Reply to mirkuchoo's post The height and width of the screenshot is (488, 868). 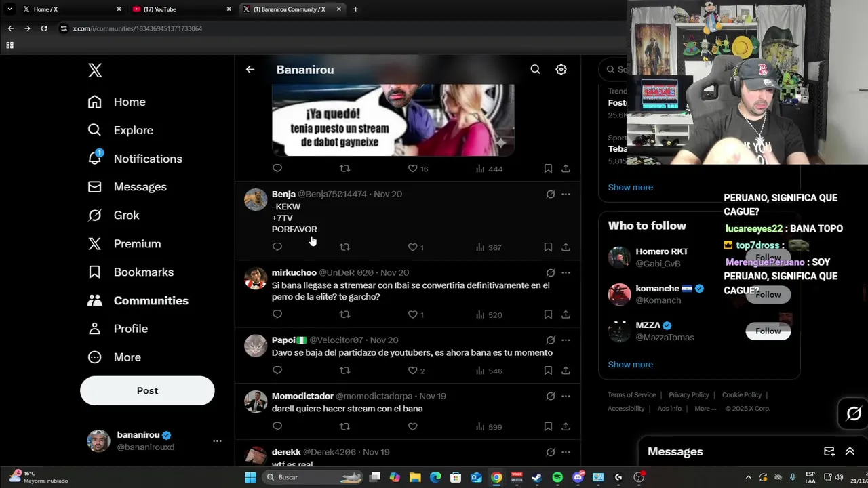(x=277, y=314)
